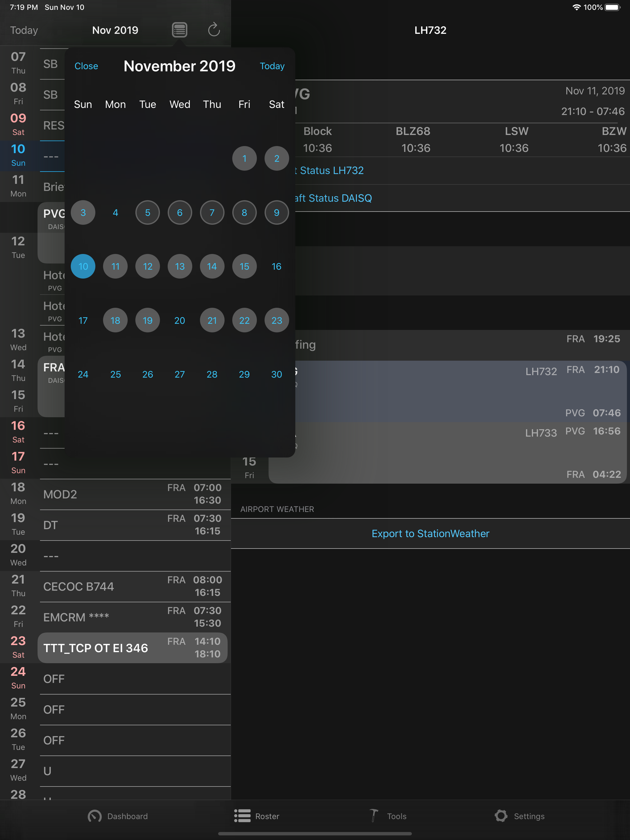Select November 30 in the calendar

tap(277, 374)
